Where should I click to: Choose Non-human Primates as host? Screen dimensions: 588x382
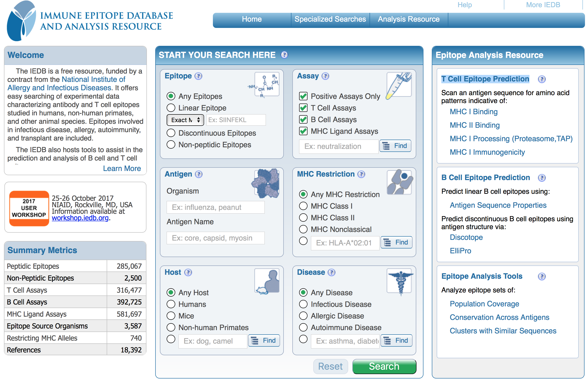(x=171, y=327)
